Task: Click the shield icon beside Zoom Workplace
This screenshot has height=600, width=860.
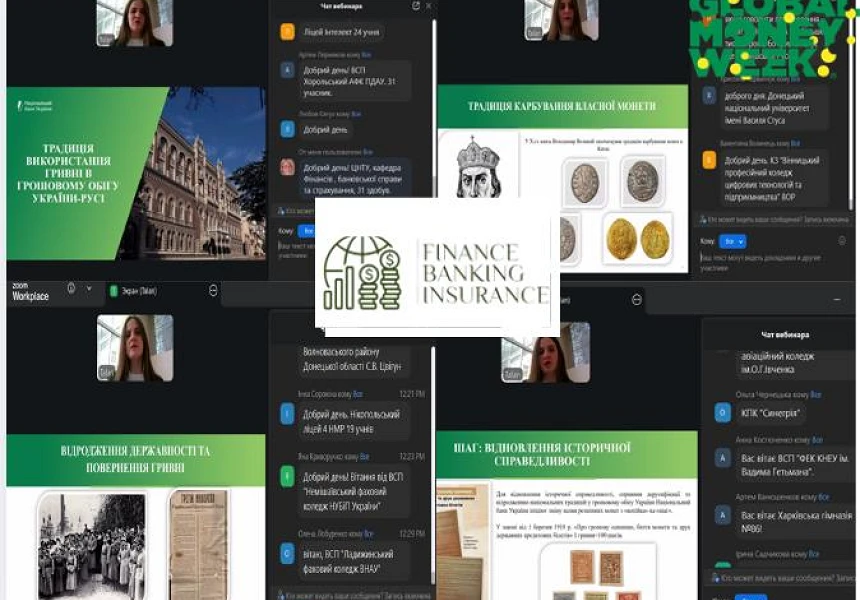Action: [71, 289]
